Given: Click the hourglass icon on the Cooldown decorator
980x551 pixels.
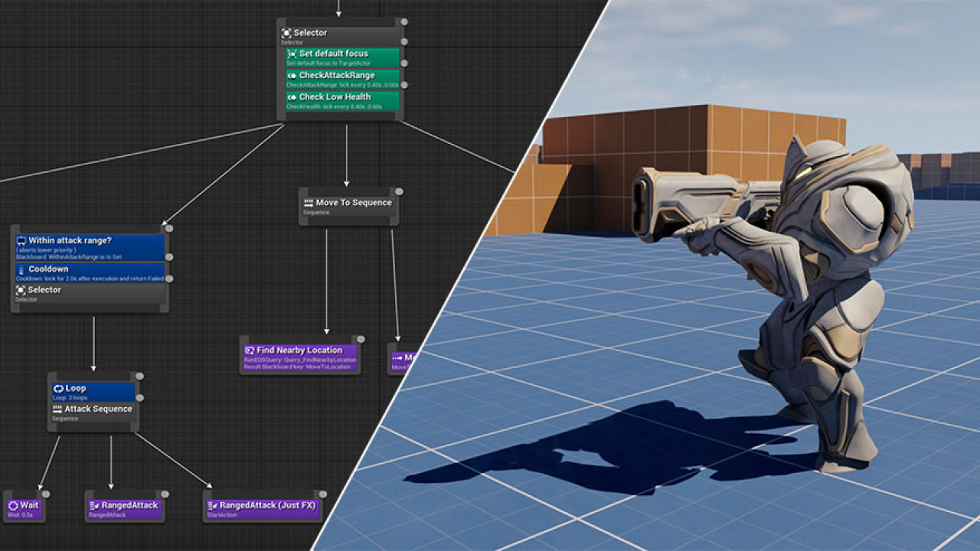Looking at the screenshot, I should click(x=21, y=269).
